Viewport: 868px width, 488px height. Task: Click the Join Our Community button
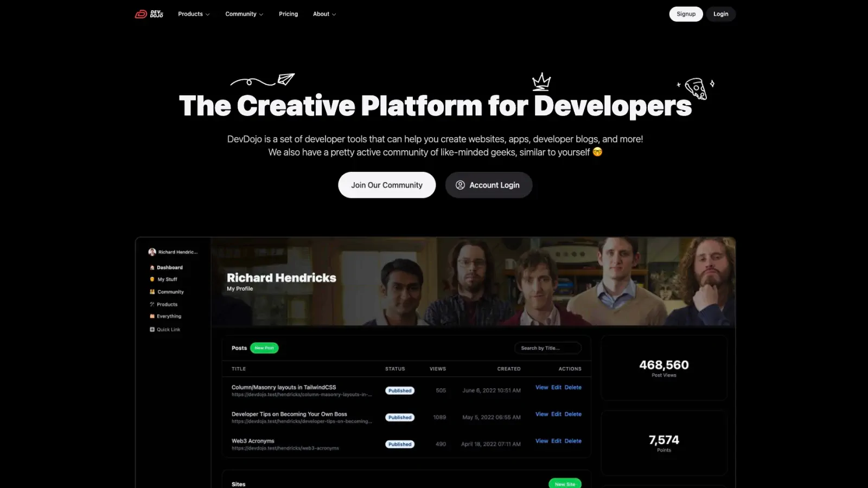click(387, 185)
